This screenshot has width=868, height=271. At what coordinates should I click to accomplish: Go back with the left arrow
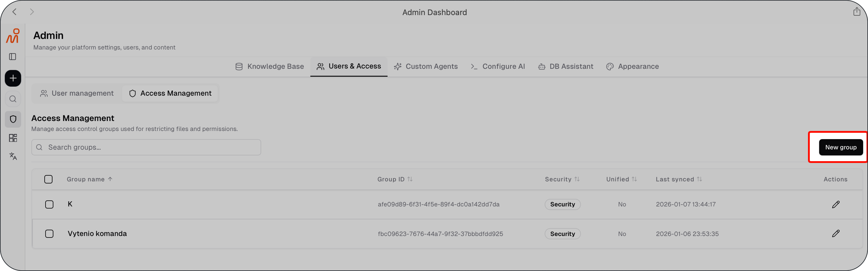tap(14, 12)
